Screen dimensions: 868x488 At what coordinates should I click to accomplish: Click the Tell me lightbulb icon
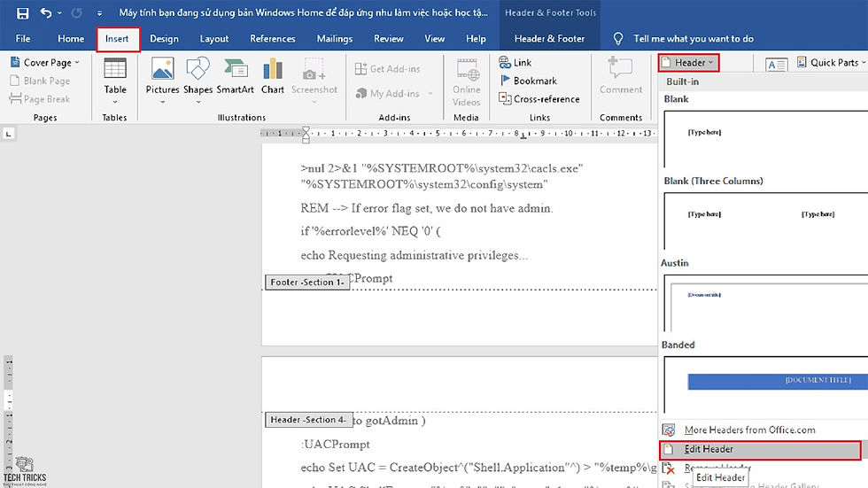618,39
